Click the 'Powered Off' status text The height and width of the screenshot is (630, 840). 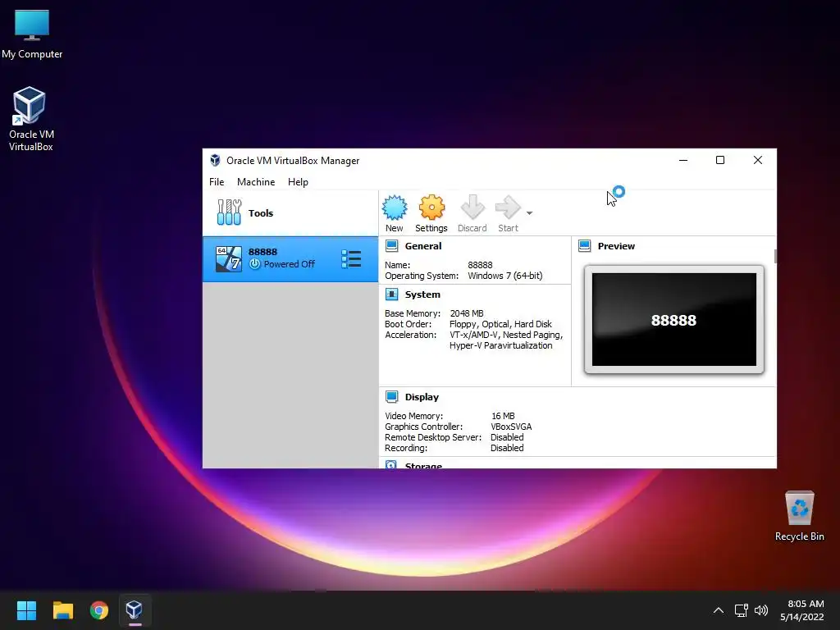point(290,264)
